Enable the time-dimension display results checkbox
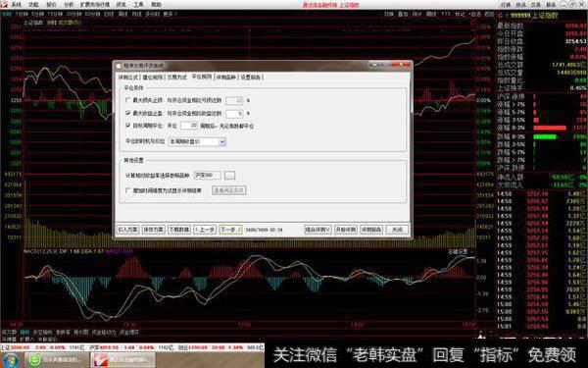 pyautogui.click(x=127, y=190)
